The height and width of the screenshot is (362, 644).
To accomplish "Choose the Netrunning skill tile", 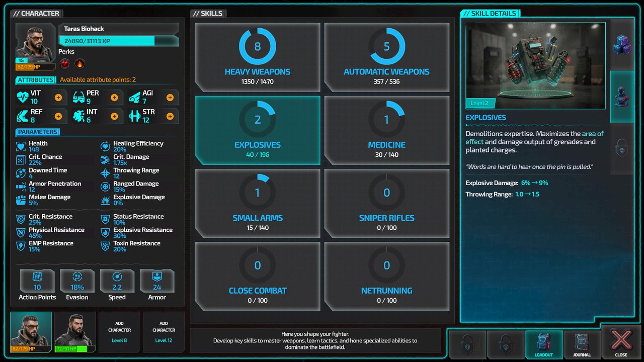I will pyautogui.click(x=386, y=276).
